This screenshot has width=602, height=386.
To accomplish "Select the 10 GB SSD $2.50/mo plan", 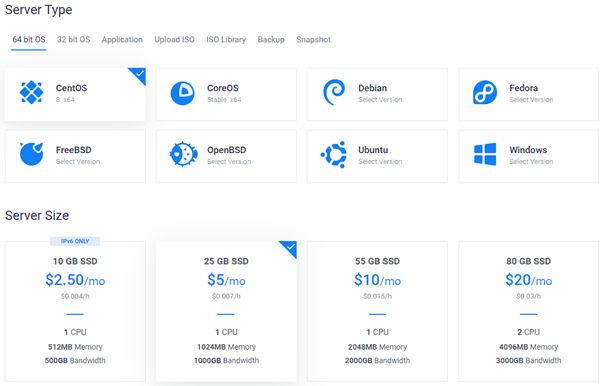I will point(75,311).
